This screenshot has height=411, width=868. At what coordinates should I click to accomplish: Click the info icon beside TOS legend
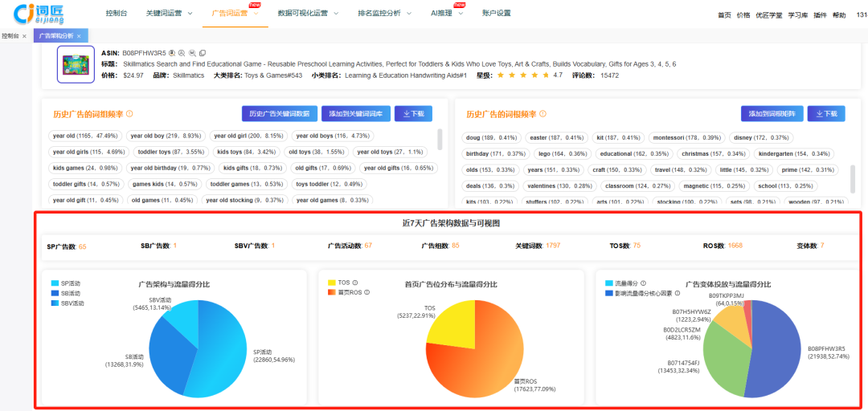pos(356,283)
